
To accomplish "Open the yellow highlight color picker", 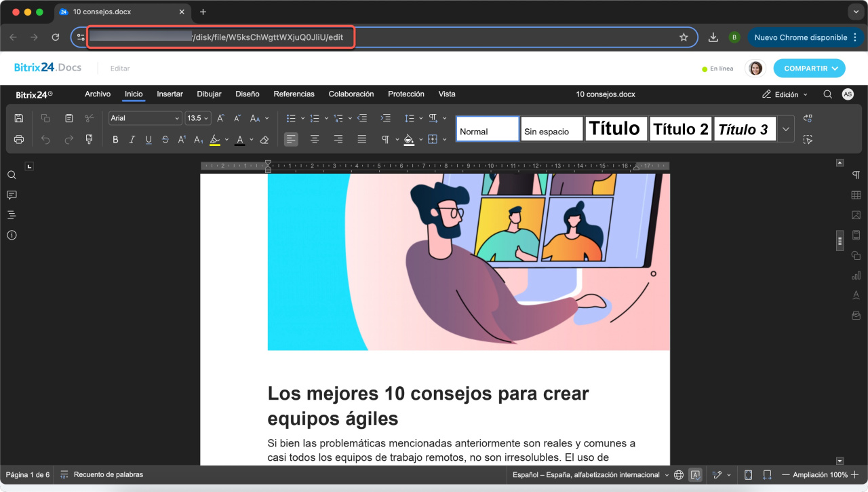I will (226, 140).
